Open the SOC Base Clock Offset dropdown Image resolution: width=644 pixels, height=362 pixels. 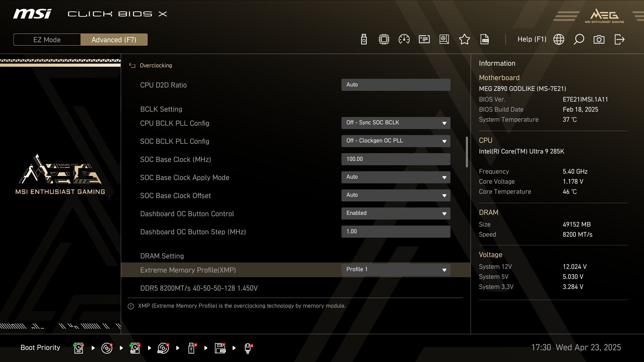click(x=396, y=195)
